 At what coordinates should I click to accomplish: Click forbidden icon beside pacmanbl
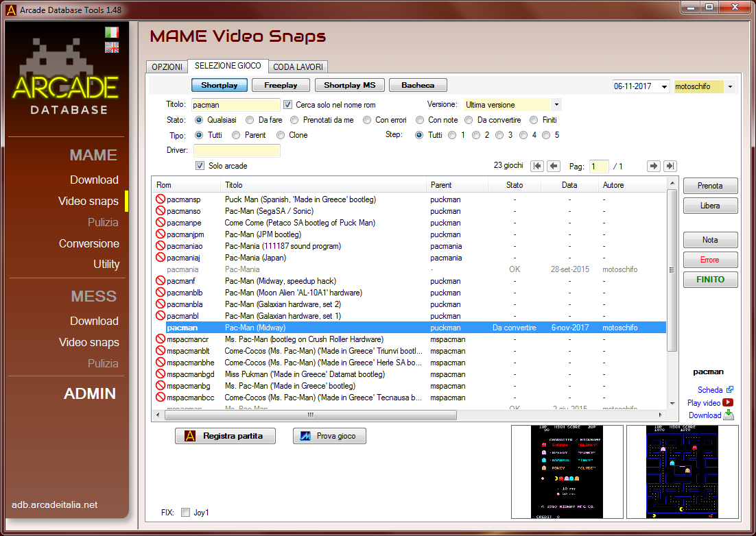(x=161, y=315)
